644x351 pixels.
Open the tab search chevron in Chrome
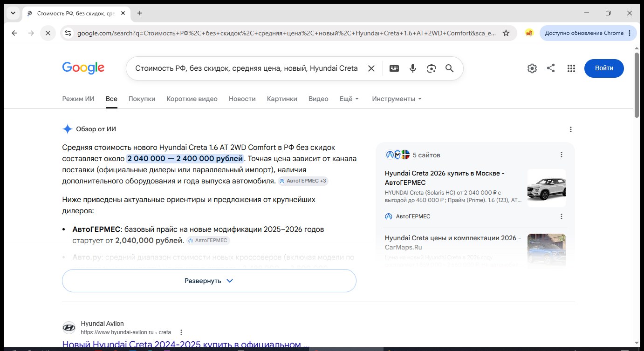point(13,13)
